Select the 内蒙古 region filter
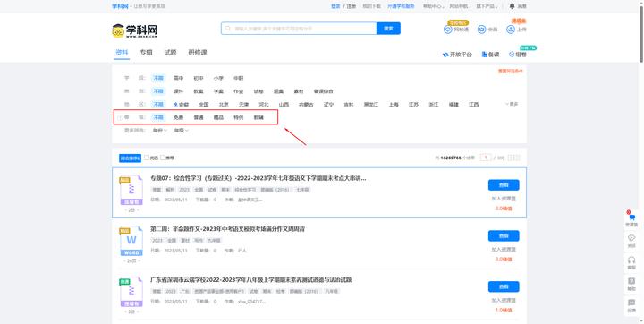 (x=306, y=105)
